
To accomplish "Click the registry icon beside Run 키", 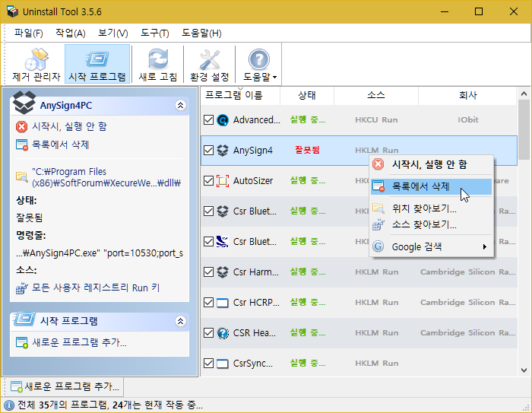I will click(x=22, y=288).
